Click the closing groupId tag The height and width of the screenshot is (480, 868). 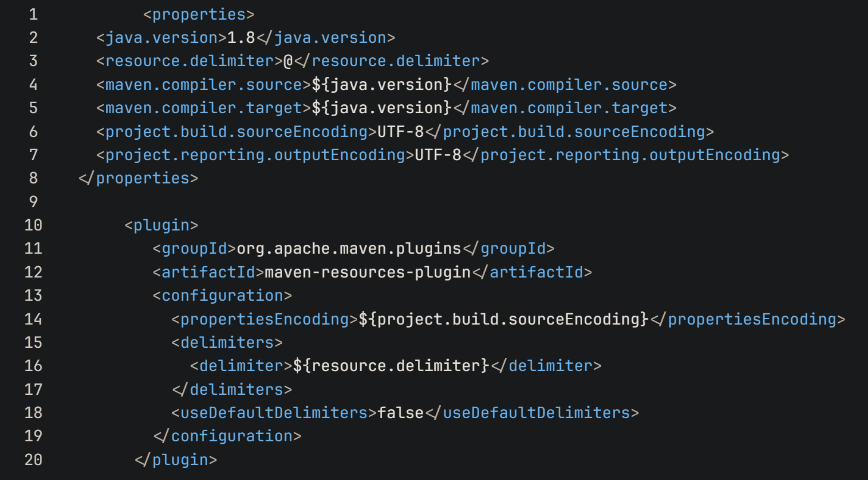[x=508, y=248]
